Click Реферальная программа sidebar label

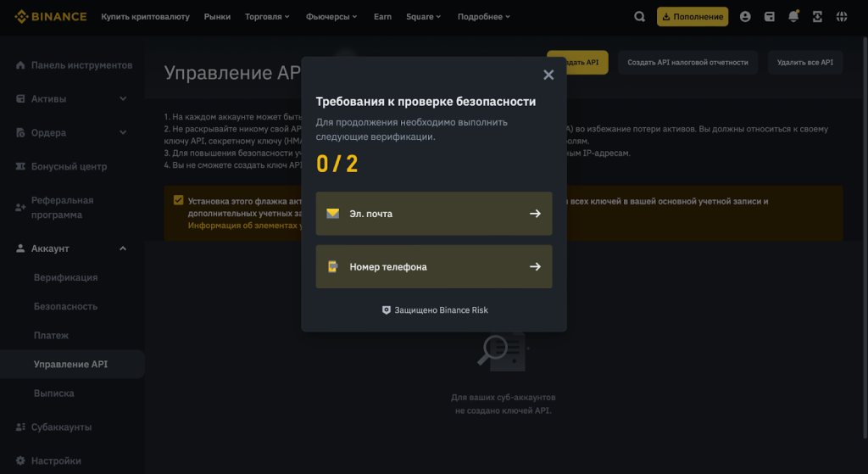pyautogui.click(x=63, y=207)
